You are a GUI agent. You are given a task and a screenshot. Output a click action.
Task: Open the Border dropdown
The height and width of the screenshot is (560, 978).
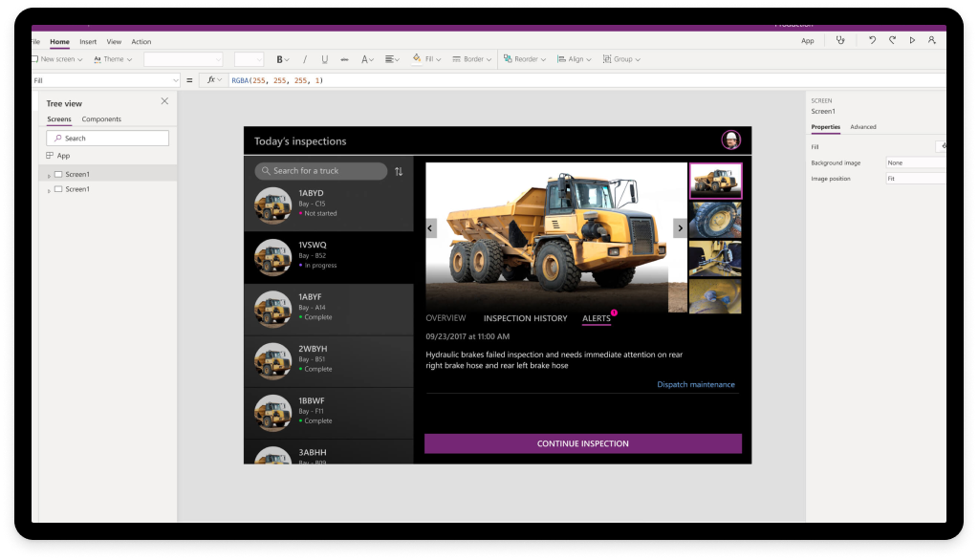click(x=471, y=59)
